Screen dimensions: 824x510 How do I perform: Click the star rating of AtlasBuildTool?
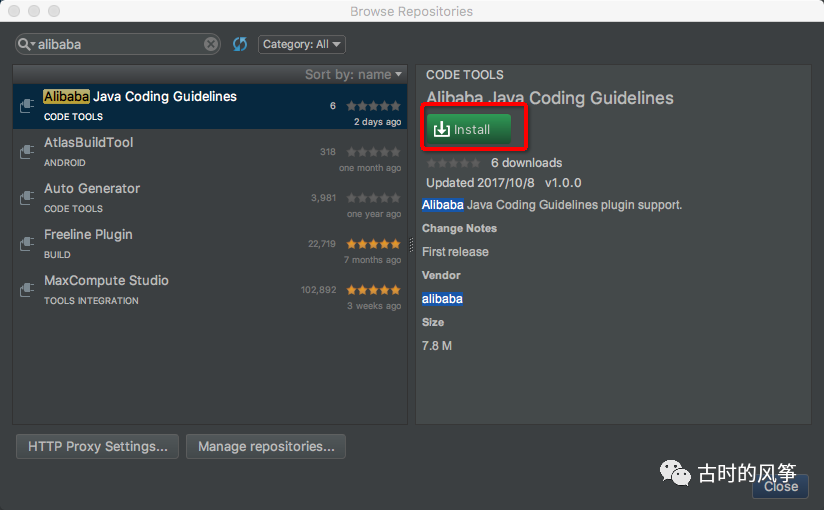click(x=373, y=152)
